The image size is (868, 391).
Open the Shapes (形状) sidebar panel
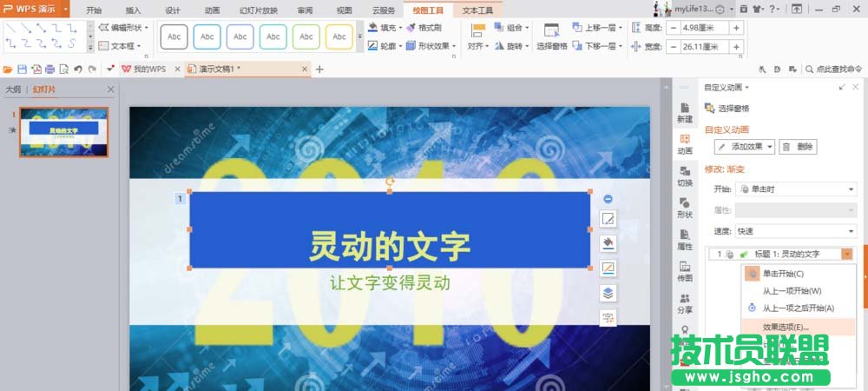[685, 209]
